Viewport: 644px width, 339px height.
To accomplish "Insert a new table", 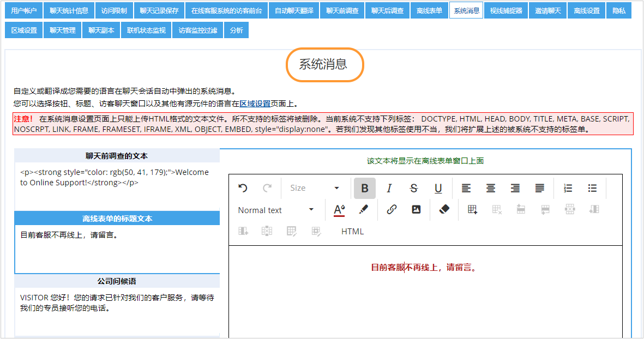I will point(472,210).
